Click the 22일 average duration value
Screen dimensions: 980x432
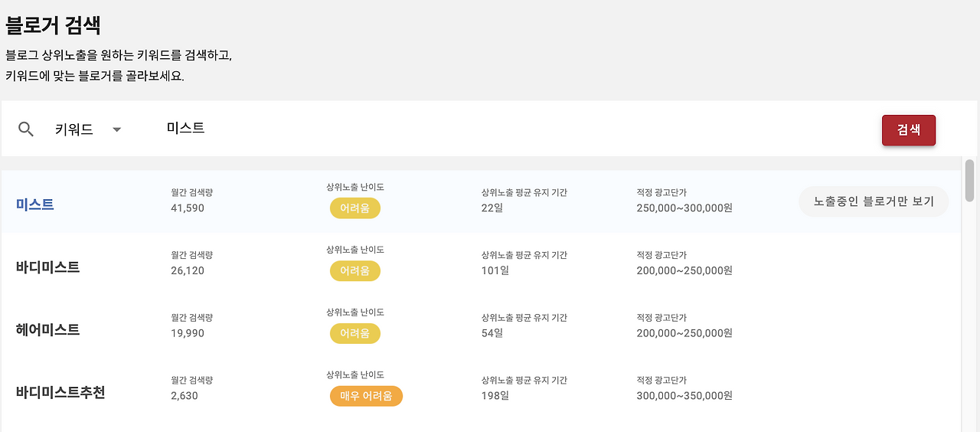click(x=492, y=208)
